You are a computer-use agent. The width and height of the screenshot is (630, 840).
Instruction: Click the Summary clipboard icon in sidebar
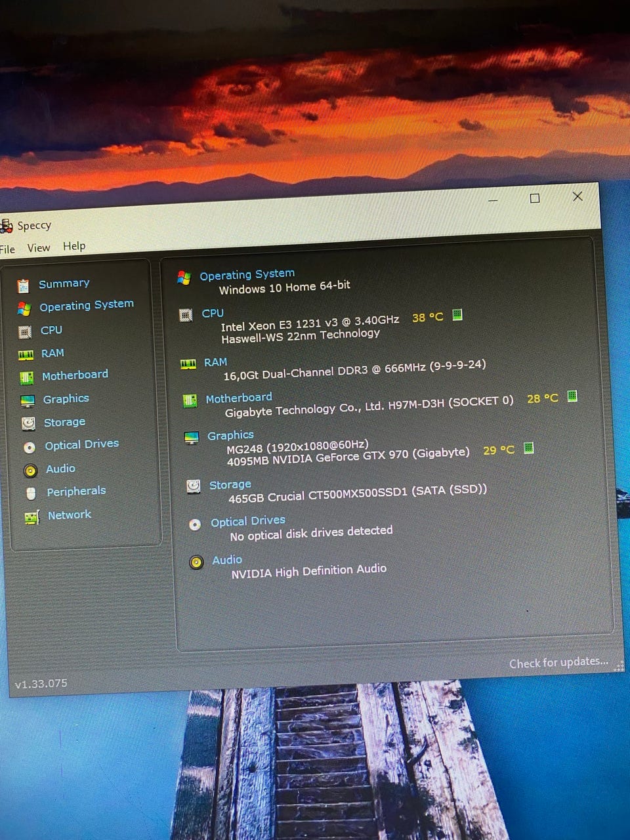24,285
